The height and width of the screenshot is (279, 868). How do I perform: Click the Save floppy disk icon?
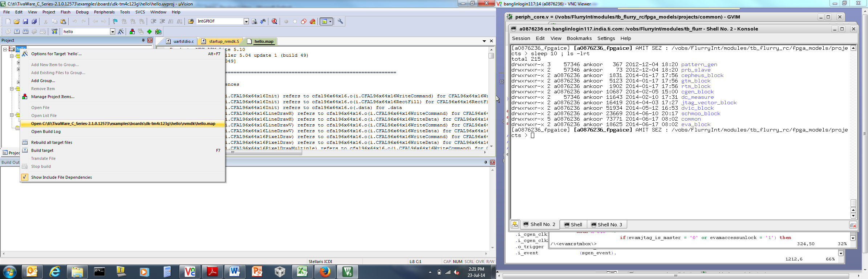(x=25, y=21)
